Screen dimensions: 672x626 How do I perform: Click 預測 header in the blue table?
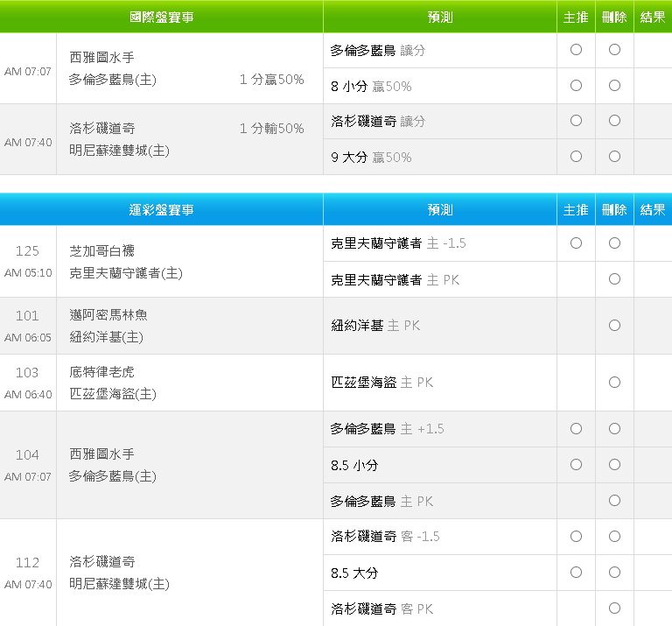click(x=440, y=209)
